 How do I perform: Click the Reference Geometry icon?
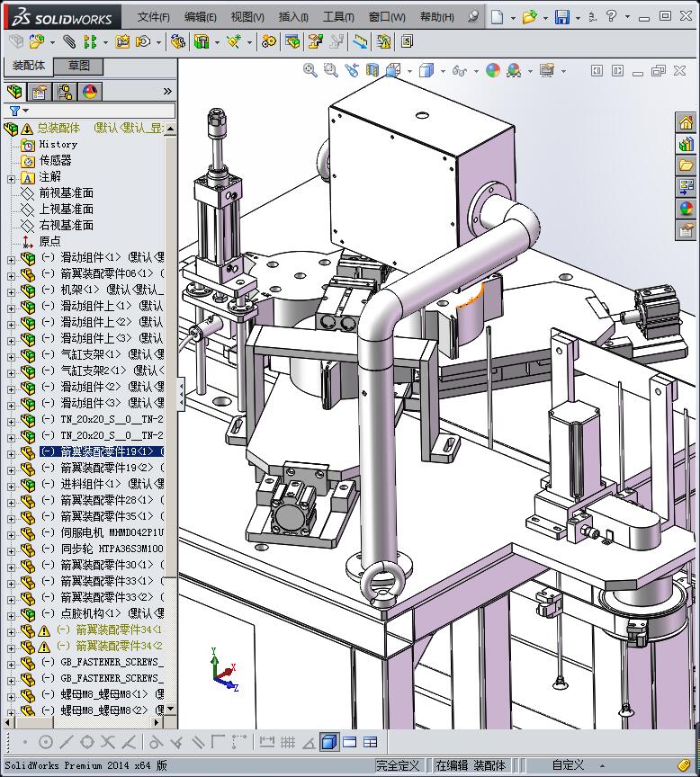tap(234, 41)
